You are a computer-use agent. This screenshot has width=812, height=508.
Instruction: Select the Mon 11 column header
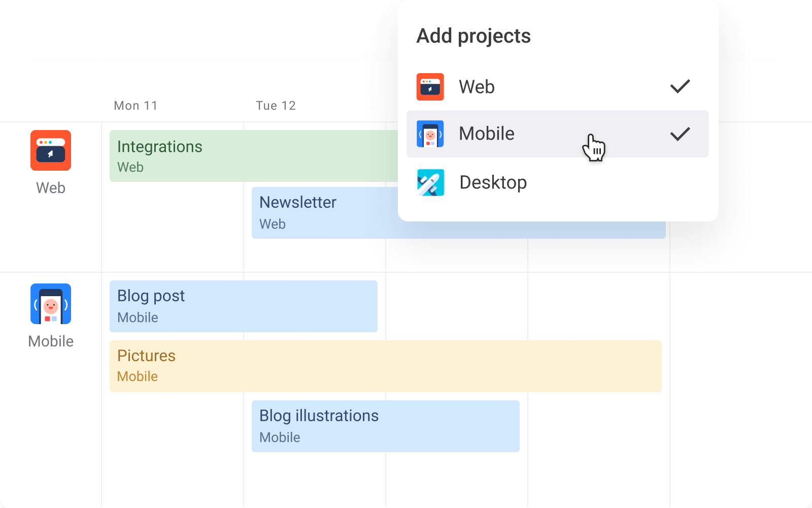(135, 105)
